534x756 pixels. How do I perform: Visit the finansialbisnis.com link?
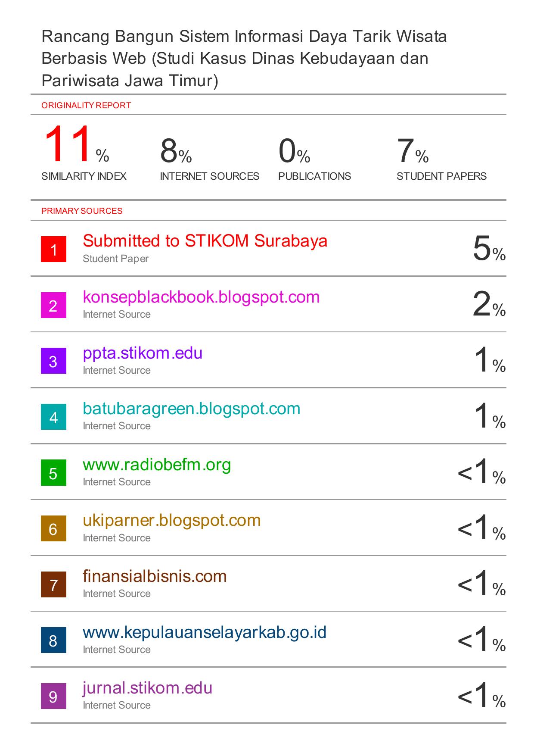(x=155, y=576)
